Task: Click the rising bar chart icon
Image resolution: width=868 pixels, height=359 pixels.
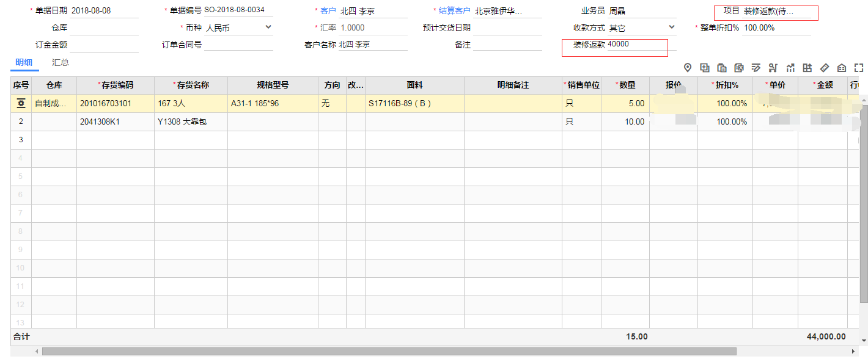Action: [x=790, y=68]
